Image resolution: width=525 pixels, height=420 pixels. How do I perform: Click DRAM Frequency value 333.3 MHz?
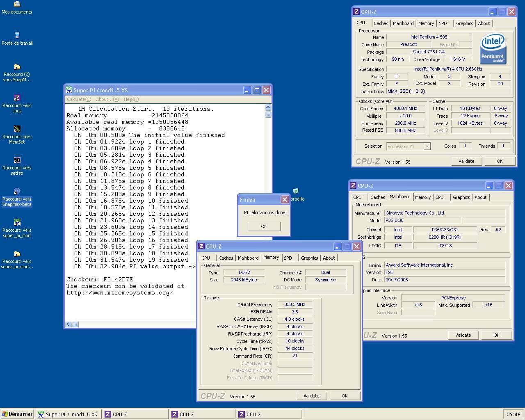(x=295, y=304)
